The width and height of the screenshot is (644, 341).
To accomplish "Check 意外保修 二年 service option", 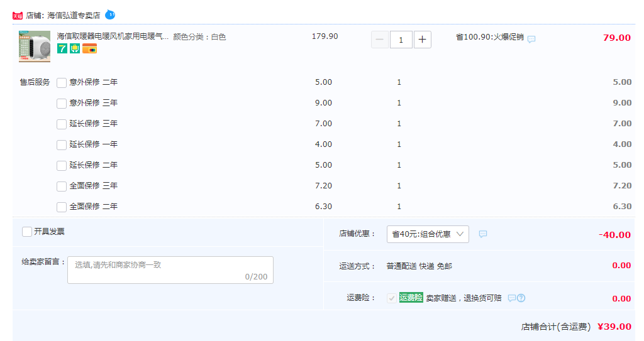I will [62, 83].
